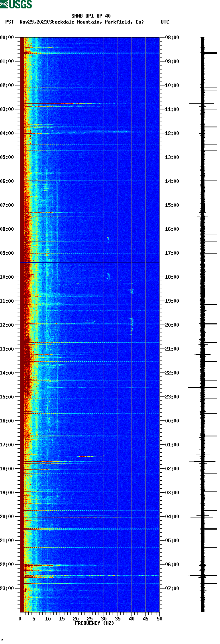Click the 06:00 PST time label
This screenshot has width=220, height=644.
[x=7, y=181]
